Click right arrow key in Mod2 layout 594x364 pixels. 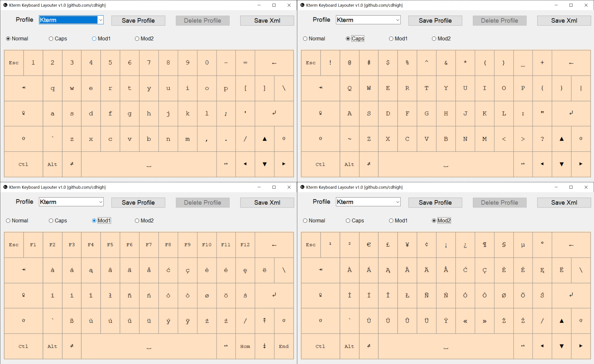click(x=581, y=346)
